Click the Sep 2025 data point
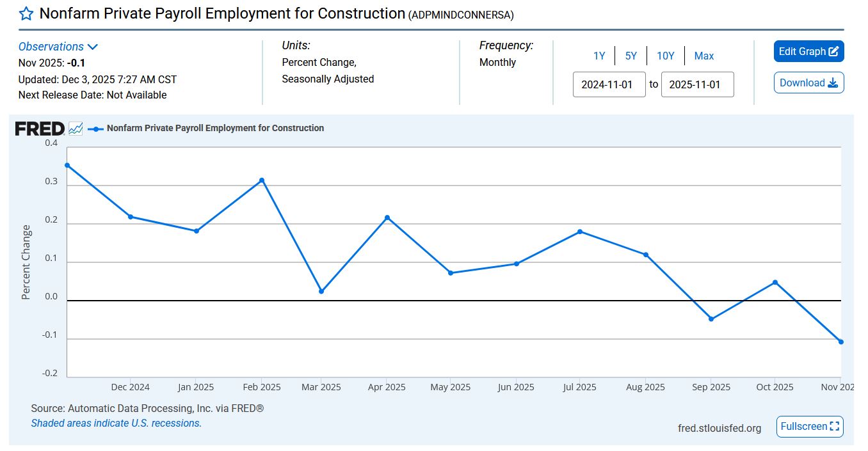Screen dimensions: 868x451 (711, 319)
